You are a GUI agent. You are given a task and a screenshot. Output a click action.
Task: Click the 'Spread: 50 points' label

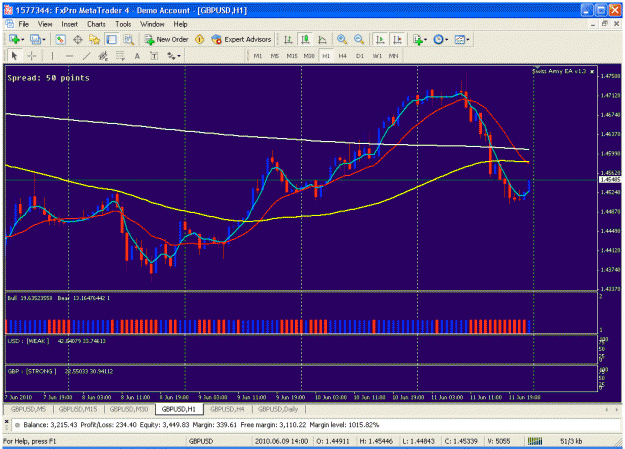pyautogui.click(x=48, y=78)
